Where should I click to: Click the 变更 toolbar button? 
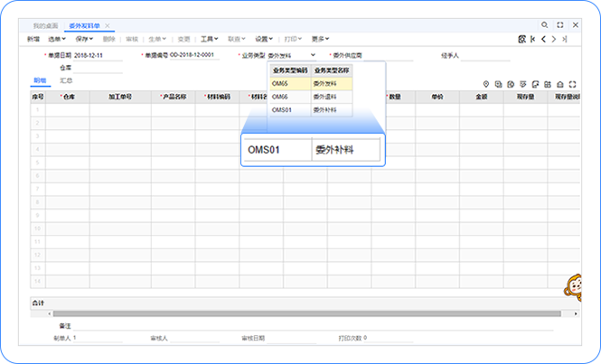point(183,39)
